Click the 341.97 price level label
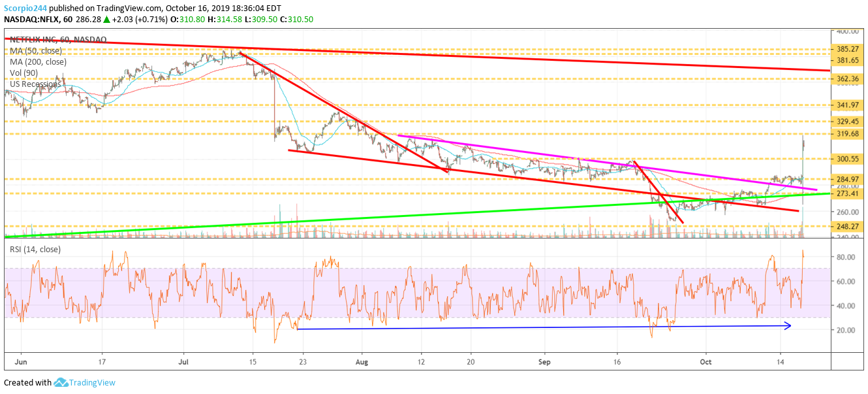This screenshot has width=868, height=394. tap(847, 105)
